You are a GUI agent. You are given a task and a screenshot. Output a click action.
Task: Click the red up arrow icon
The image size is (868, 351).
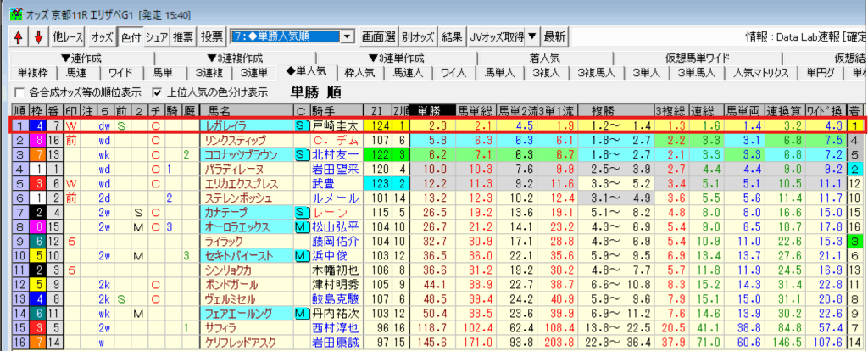tap(18, 36)
